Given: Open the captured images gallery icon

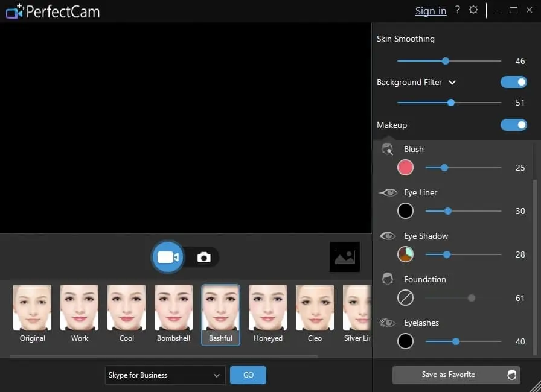Looking at the screenshot, I should (345, 257).
